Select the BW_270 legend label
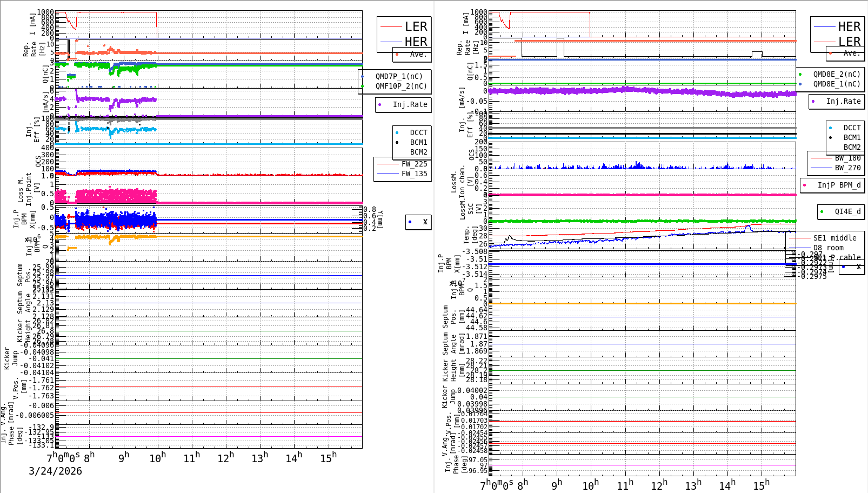The width and height of the screenshot is (868, 493). point(848,168)
